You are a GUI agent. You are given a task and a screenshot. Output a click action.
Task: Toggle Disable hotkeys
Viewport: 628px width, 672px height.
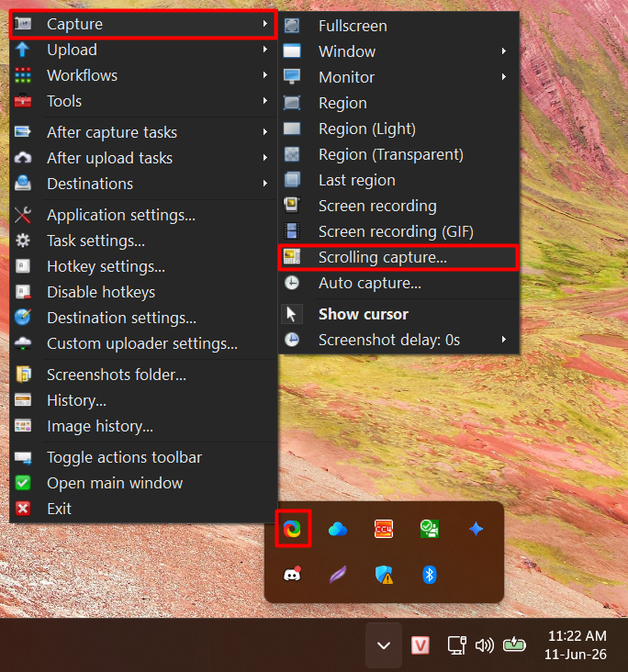coord(143,292)
